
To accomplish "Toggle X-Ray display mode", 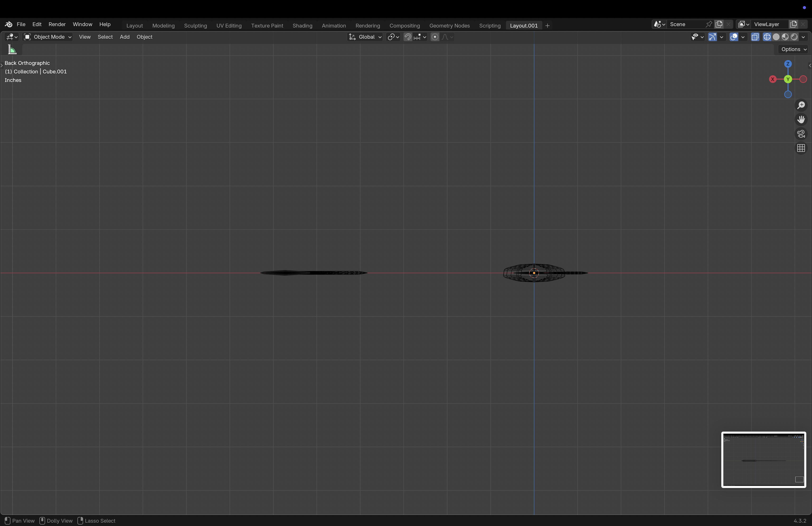I will (x=755, y=37).
